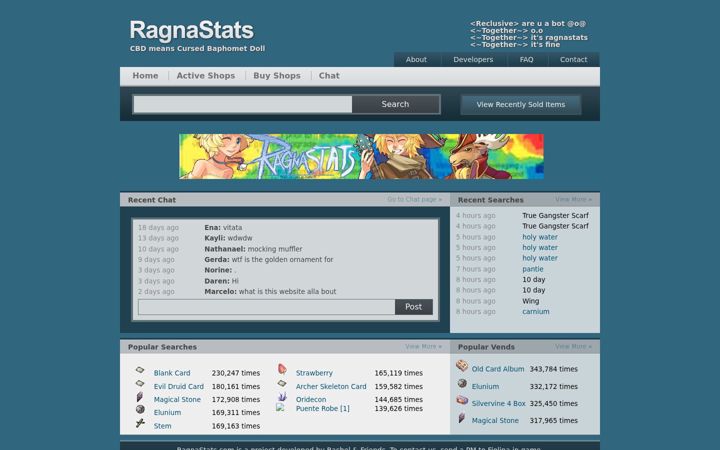Click the Evil Druid Card item icon
The height and width of the screenshot is (450, 720).
point(140,383)
